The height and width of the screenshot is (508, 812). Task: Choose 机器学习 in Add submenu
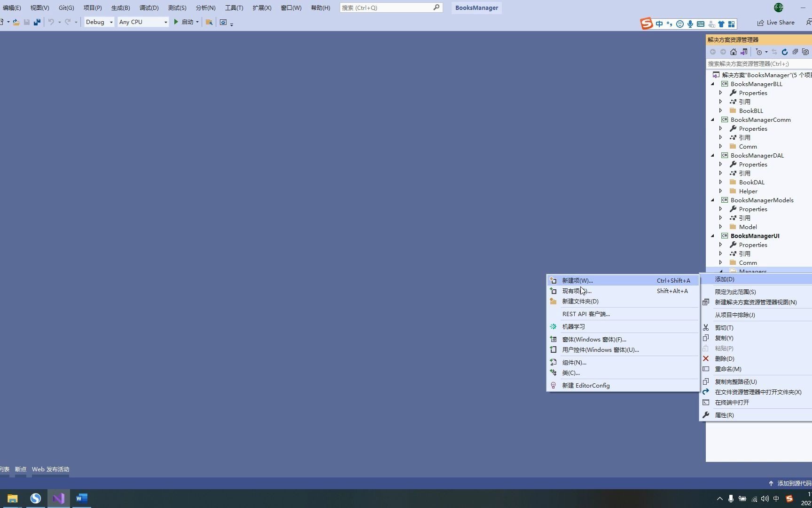click(623, 326)
